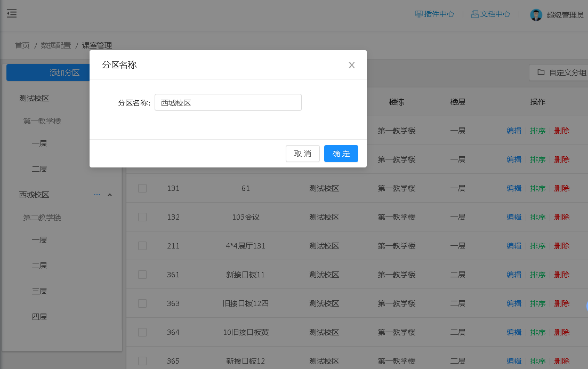Screen dimensions: 588x369
Task: Open the 文档中心 documentation center
Action: tap(490, 14)
